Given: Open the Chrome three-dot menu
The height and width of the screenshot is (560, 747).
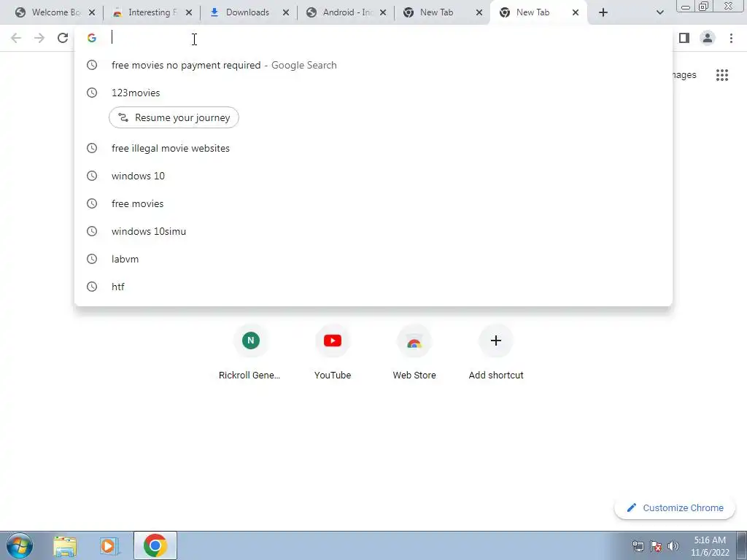Looking at the screenshot, I should 731,38.
